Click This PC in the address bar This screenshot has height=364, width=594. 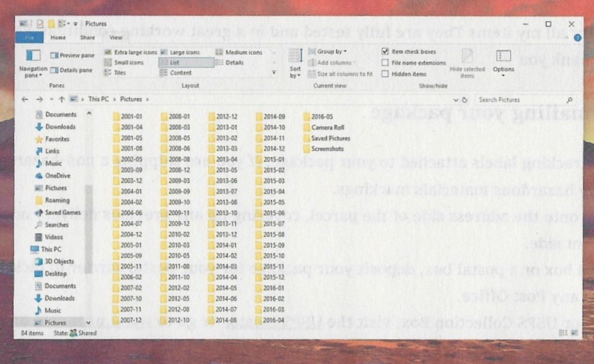[98, 100]
